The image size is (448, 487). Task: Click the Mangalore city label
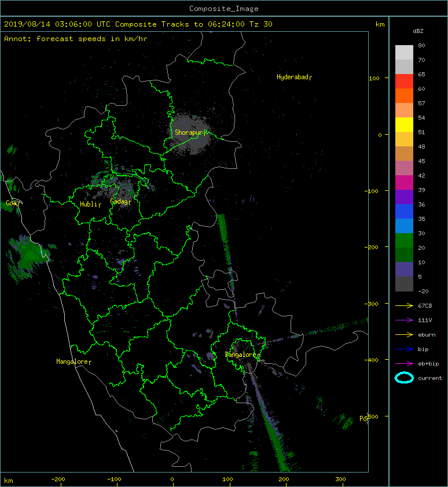pyautogui.click(x=74, y=361)
